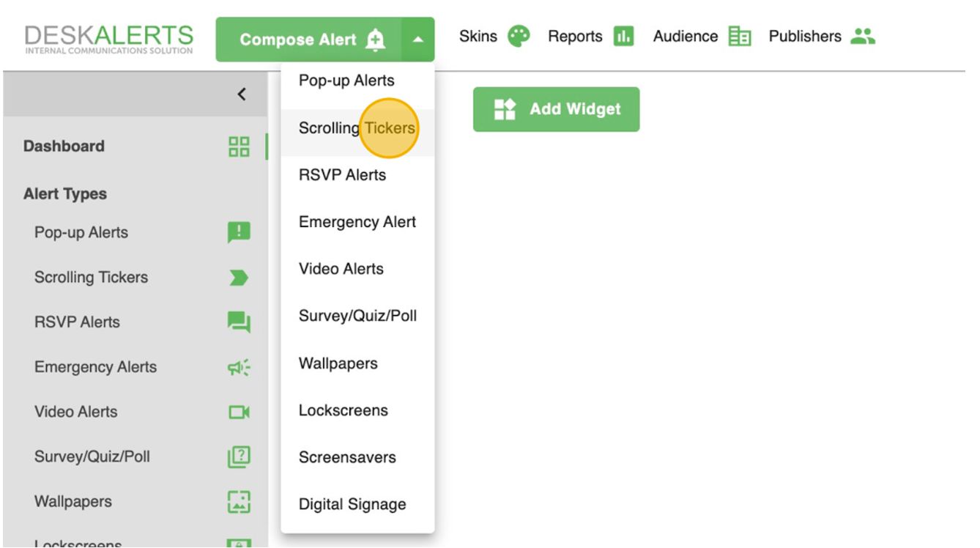This screenshot has height=548, width=980.
Task: Open Reports via bar chart icon
Action: (623, 37)
